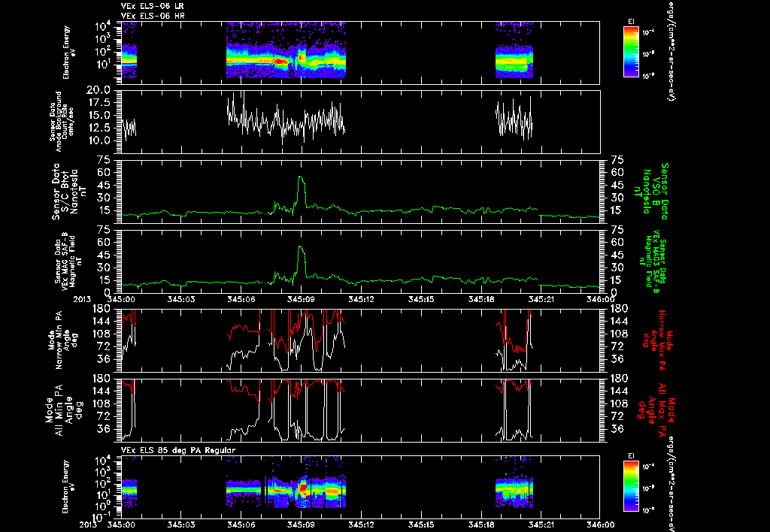The height and width of the screenshot is (532, 770).
Task: Click '345:06' on the middle time axis
Action: 241,299
